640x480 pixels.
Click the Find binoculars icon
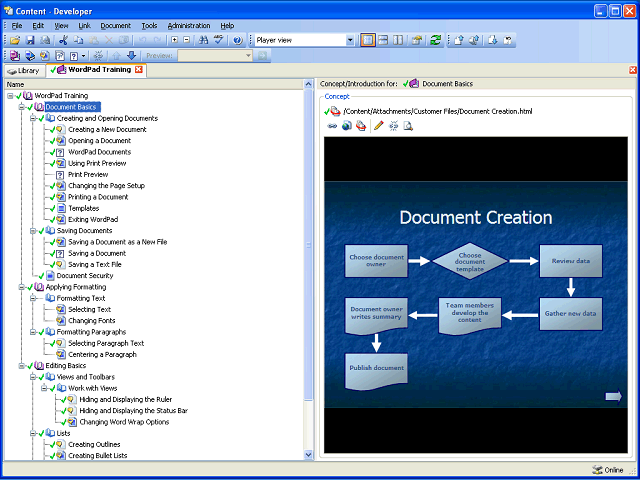(203, 40)
